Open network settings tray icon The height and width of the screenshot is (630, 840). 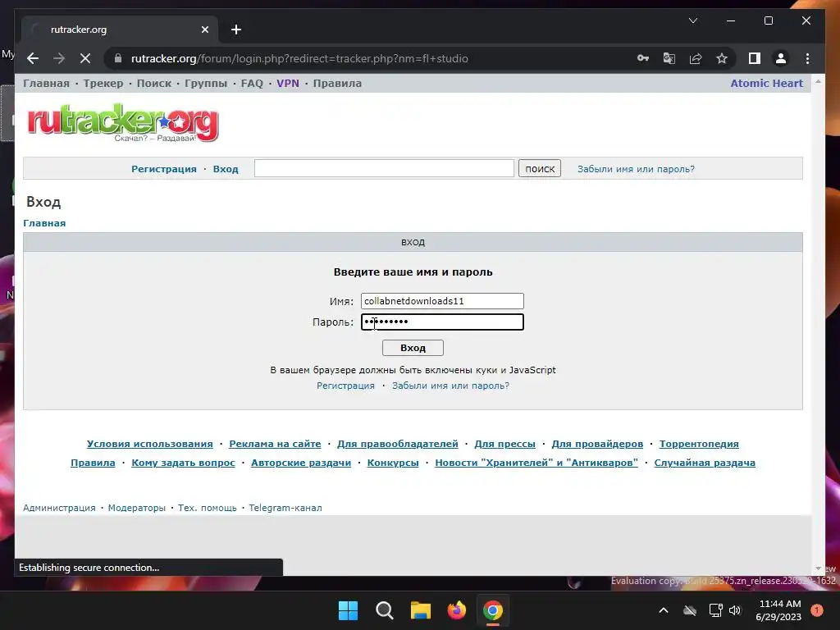coord(715,610)
